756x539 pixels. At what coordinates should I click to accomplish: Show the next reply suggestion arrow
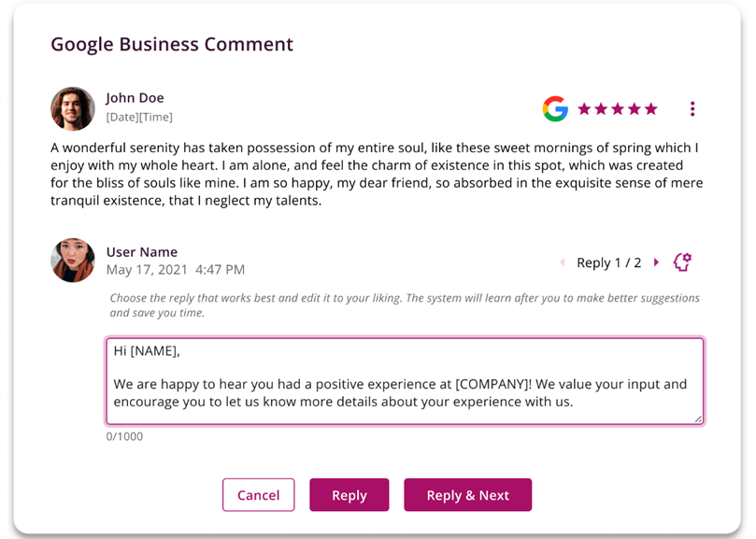coord(656,262)
